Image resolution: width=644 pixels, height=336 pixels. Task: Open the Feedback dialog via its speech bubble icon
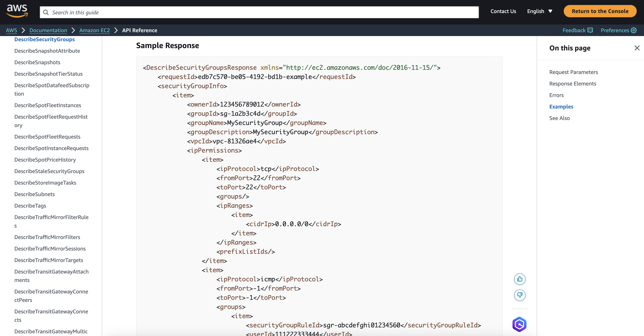(590, 30)
